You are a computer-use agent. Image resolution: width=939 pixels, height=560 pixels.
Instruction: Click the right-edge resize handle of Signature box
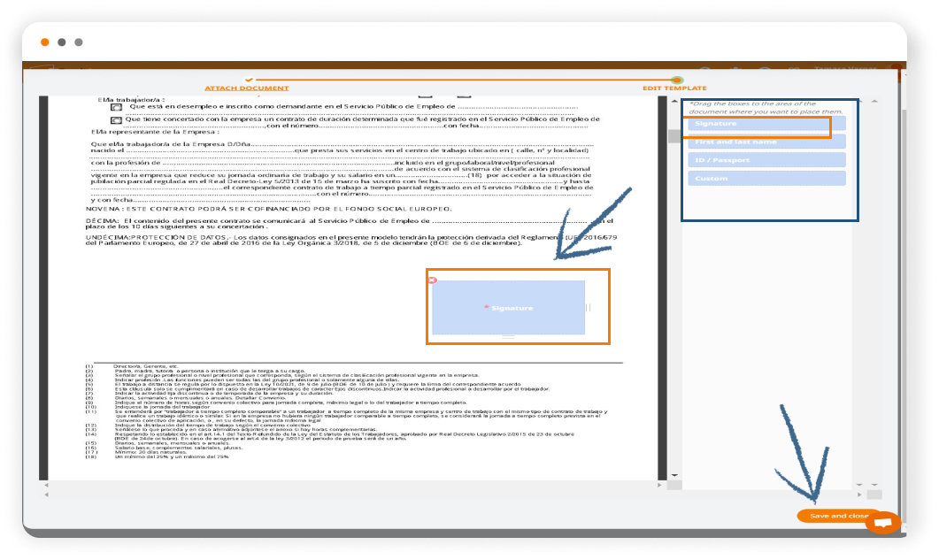589,308
